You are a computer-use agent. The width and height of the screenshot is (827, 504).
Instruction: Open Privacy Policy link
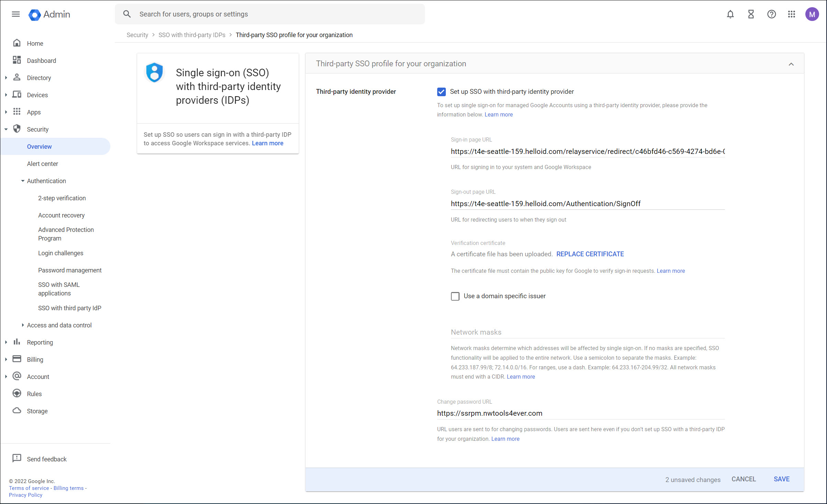tap(25, 495)
